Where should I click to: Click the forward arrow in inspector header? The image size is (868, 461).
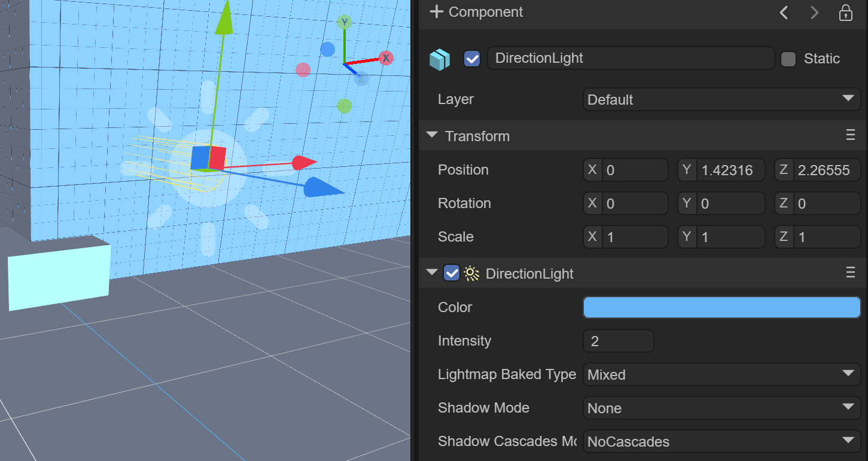tap(814, 13)
